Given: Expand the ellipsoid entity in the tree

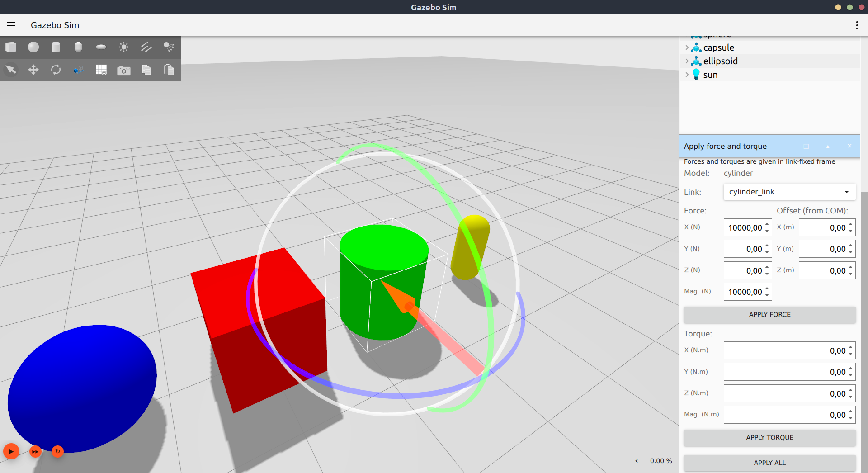Looking at the screenshot, I should [687, 61].
